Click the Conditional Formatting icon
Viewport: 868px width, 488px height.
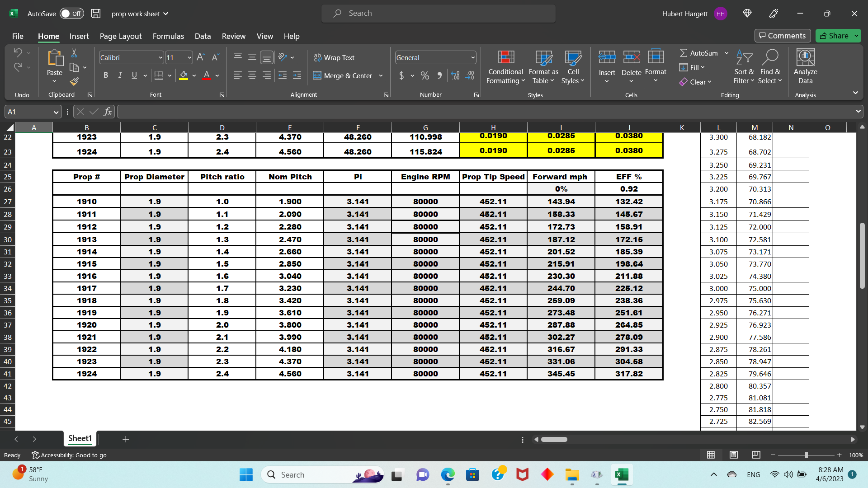click(x=506, y=57)
